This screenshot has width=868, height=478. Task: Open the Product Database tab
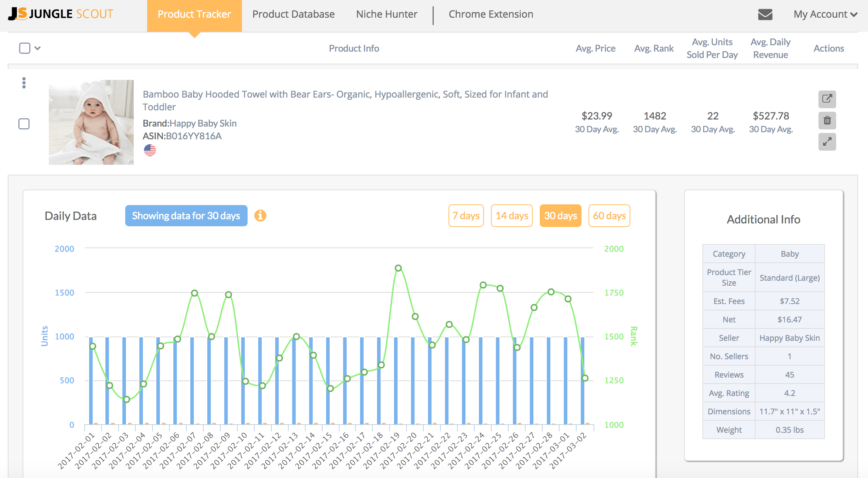tap(293, 14)
